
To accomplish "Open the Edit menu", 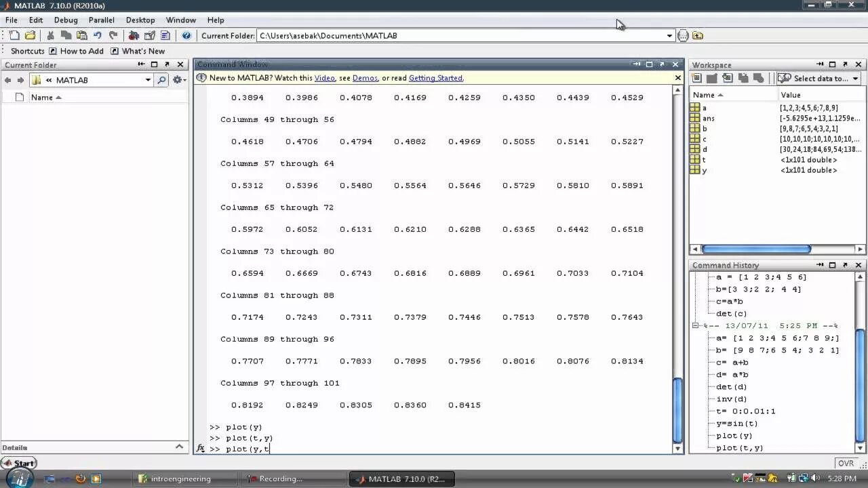I will coord(36,20).
